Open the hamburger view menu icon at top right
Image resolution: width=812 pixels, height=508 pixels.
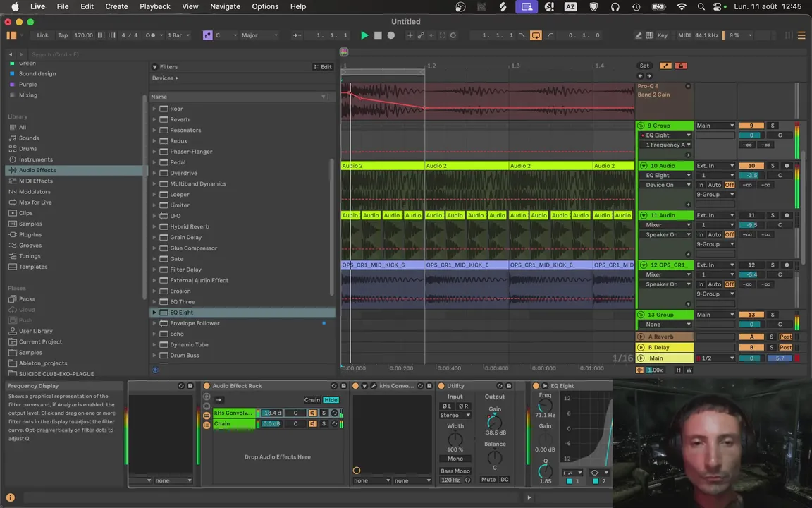tap(801, 35)
